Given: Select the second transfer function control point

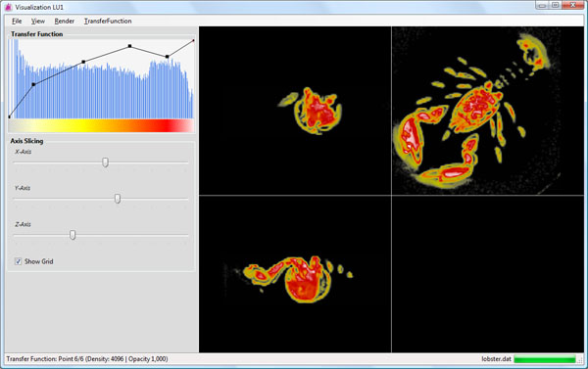Looking at the screenshot, I should pos(33,84).
